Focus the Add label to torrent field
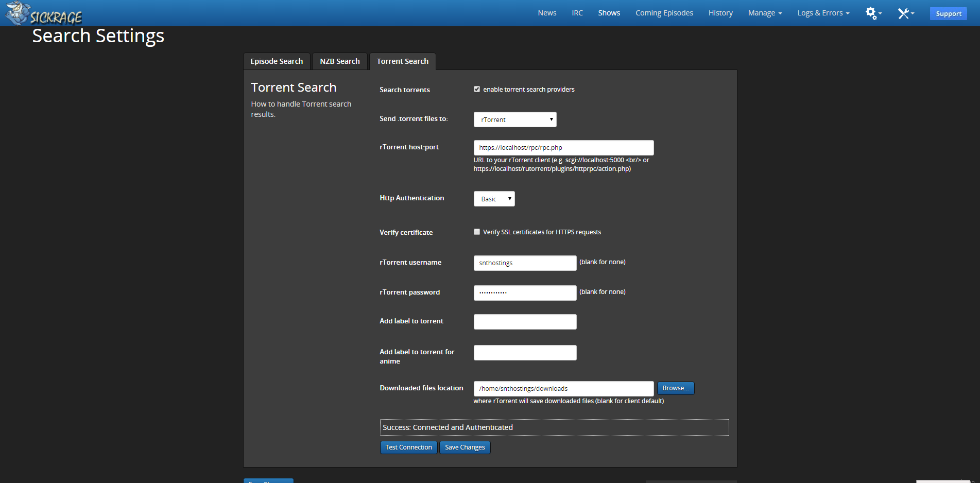 pyautogui.click(x=525, y=322)
